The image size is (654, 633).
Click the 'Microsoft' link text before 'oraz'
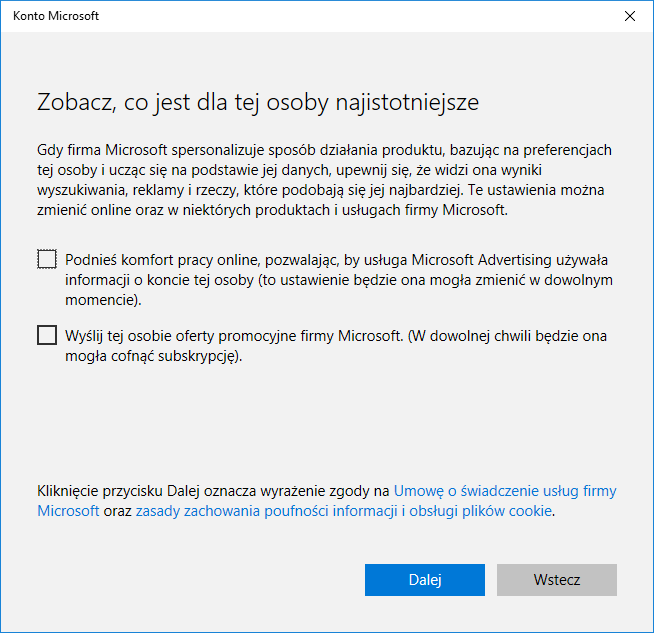[x=68, y=511]
